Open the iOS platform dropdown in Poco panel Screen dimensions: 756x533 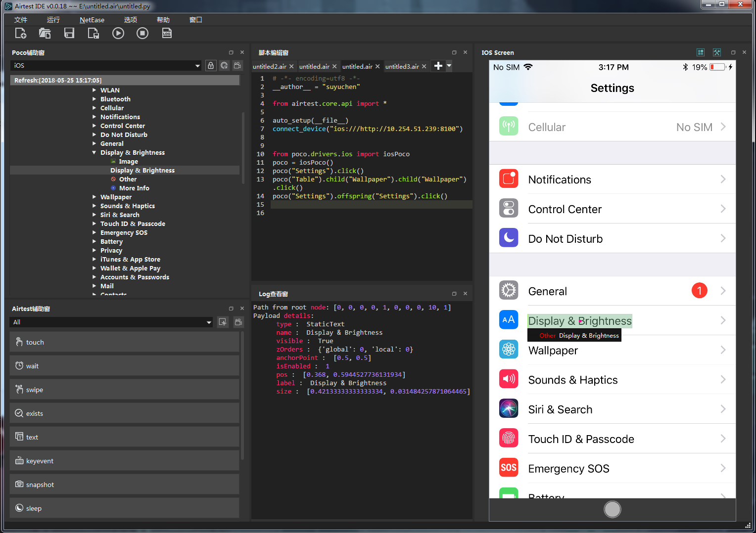197,66
